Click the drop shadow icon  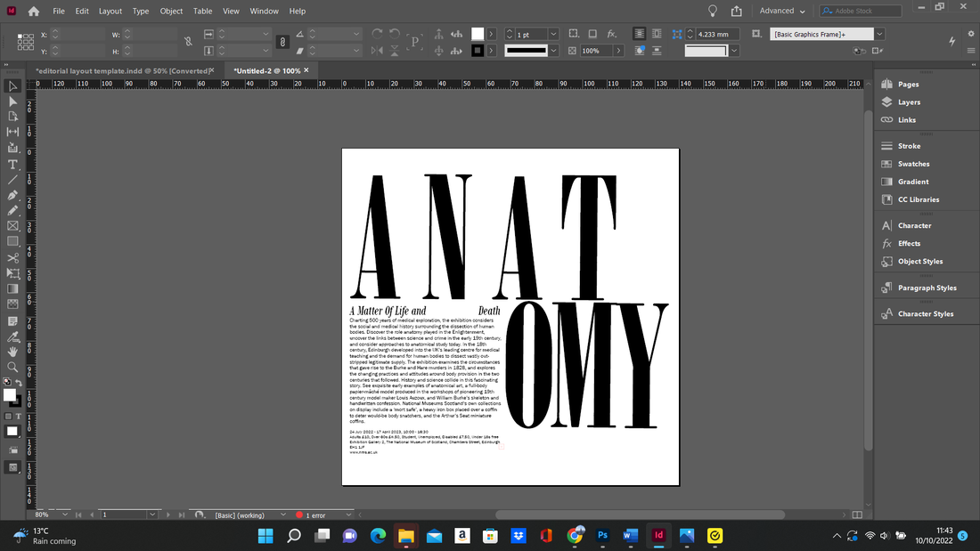point(592,35)
